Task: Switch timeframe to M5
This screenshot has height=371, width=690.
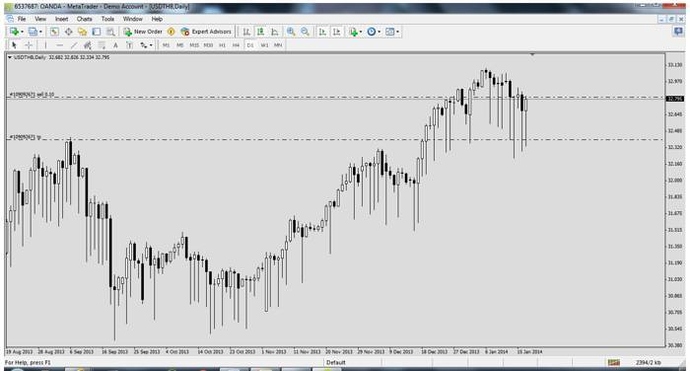Action: pos(180,45)
